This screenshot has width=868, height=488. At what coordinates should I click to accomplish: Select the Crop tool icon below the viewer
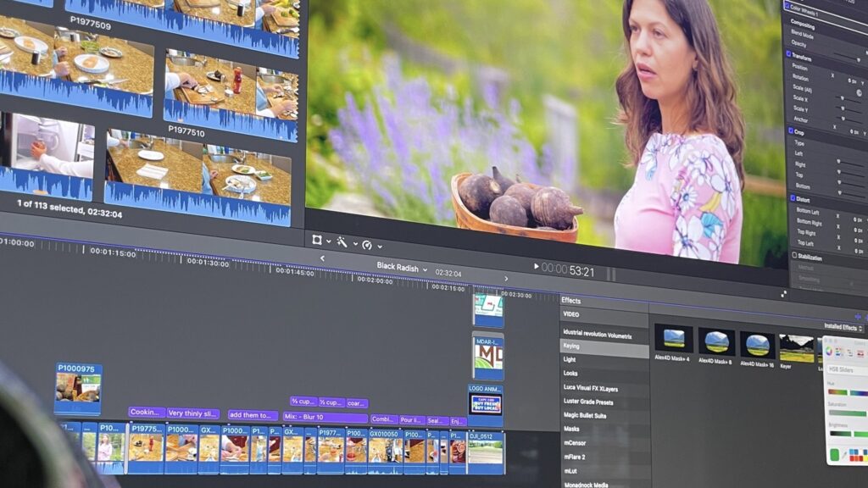click(319, 241)
